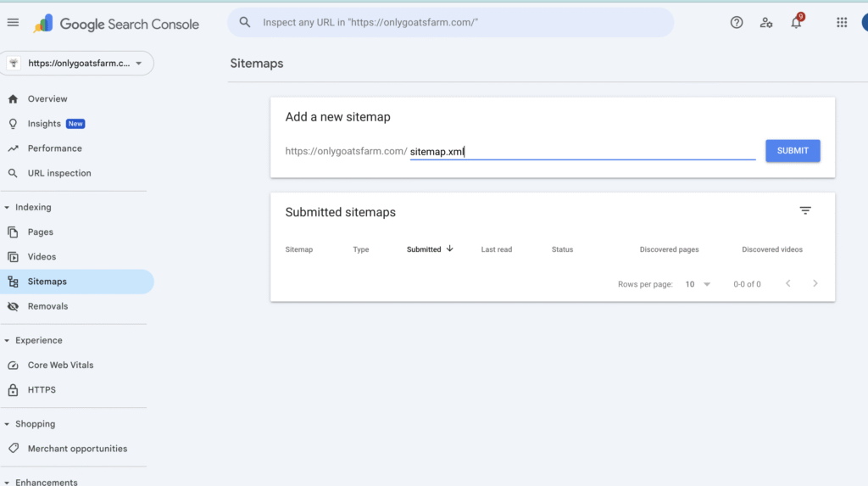Go to next page of sitemaps
Viewport: 868px width, 486px height.
pyautogui.click(x=815, y=284)
